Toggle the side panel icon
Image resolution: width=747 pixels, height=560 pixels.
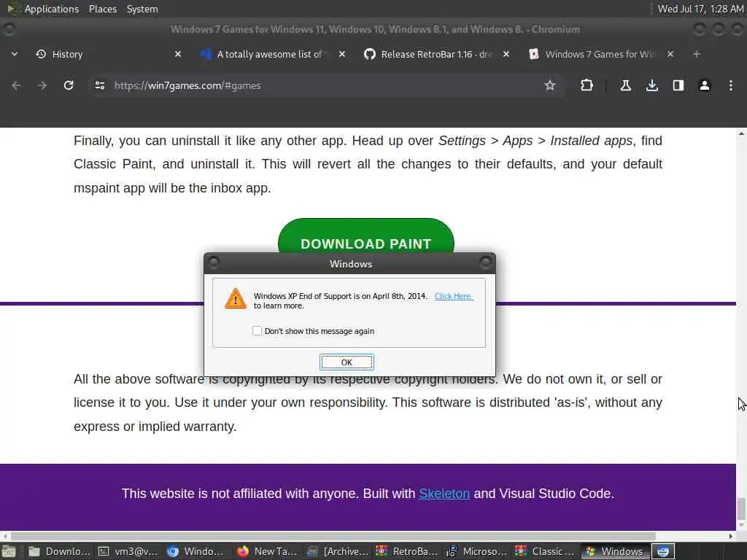coord(678,86)
